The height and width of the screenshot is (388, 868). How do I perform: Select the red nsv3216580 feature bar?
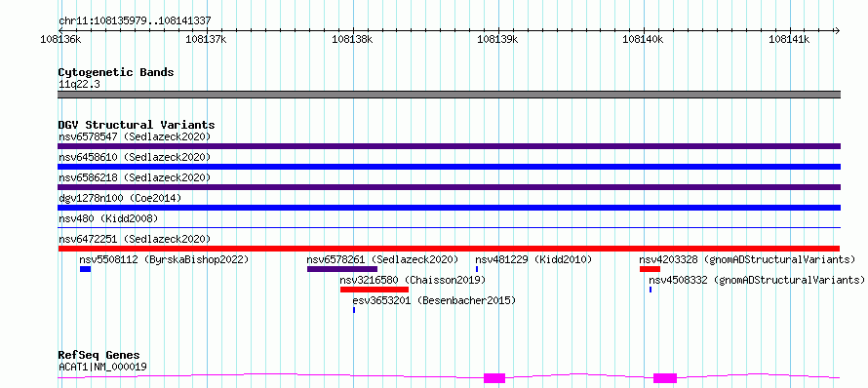click(x=375, y=290)
